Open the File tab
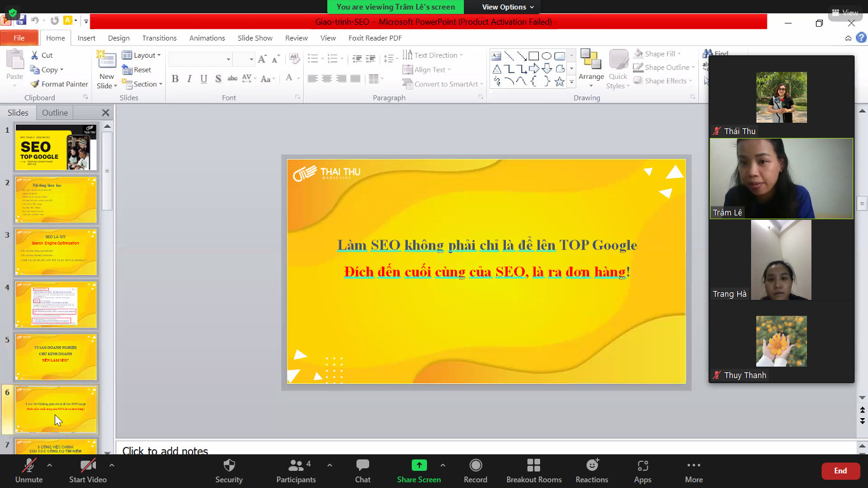The image size is (868, 488). click(x=19, y=38)
